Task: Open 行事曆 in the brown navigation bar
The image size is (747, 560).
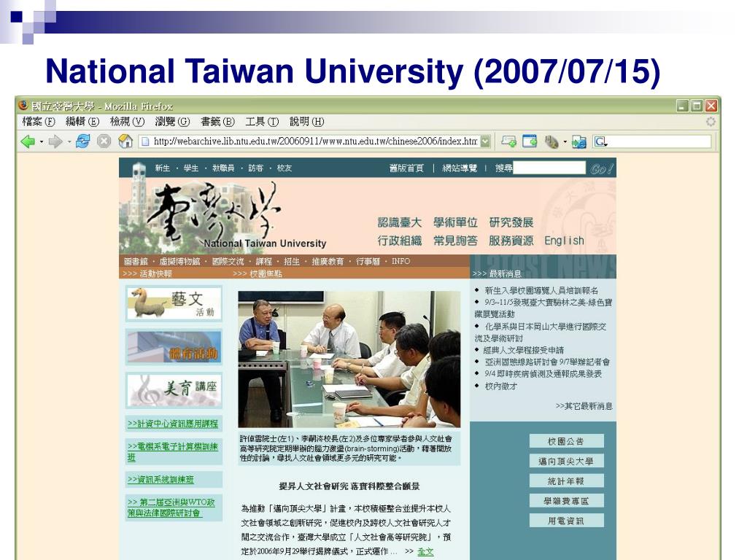Action: [x=368, y=262]
